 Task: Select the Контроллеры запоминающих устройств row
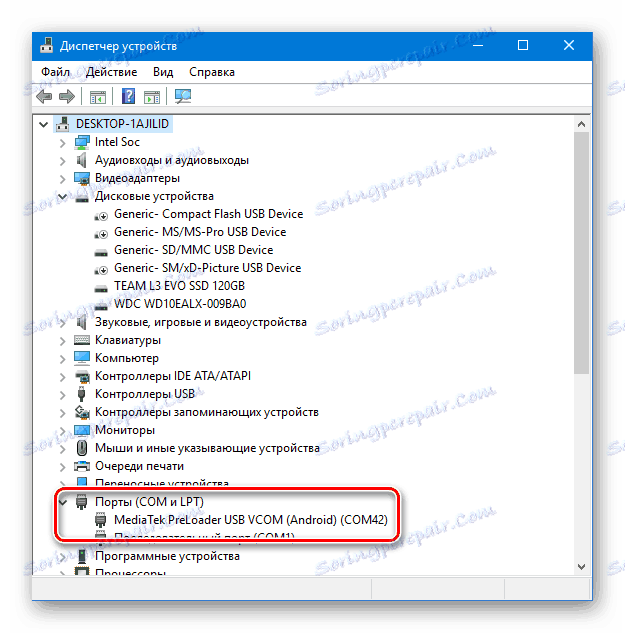tap(207, 412)
